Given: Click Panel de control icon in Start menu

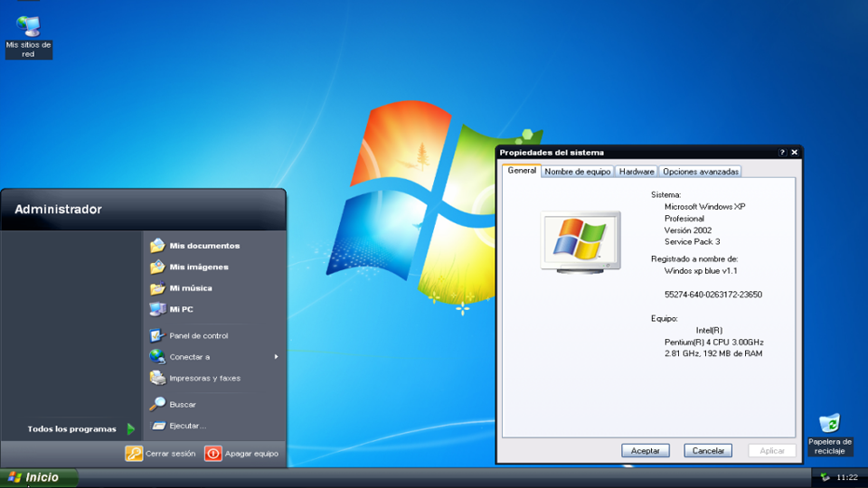Looking at the screenshot, I should [x=157, y=335].
